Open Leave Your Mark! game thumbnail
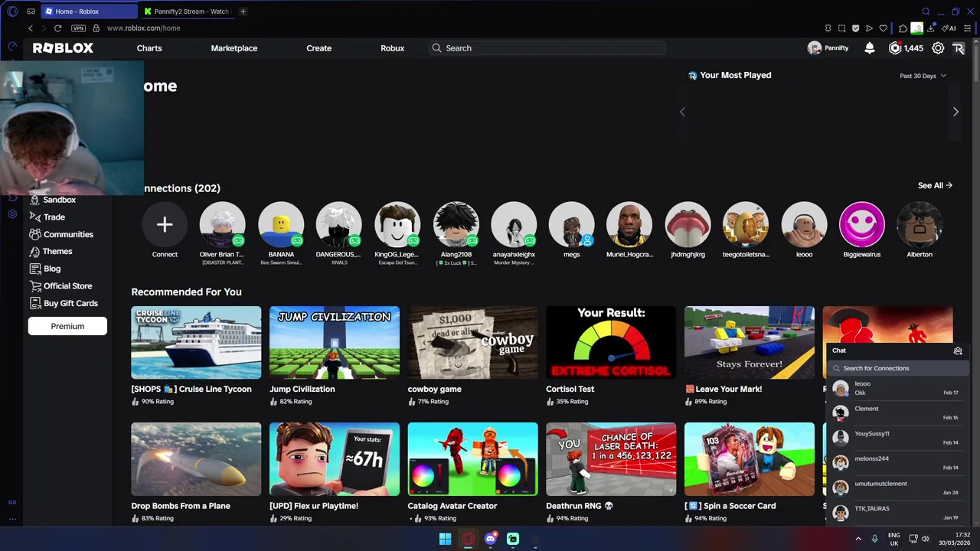The width and height of the screenshot is (980, 551). pyautogui.click(x=750, y=342)
